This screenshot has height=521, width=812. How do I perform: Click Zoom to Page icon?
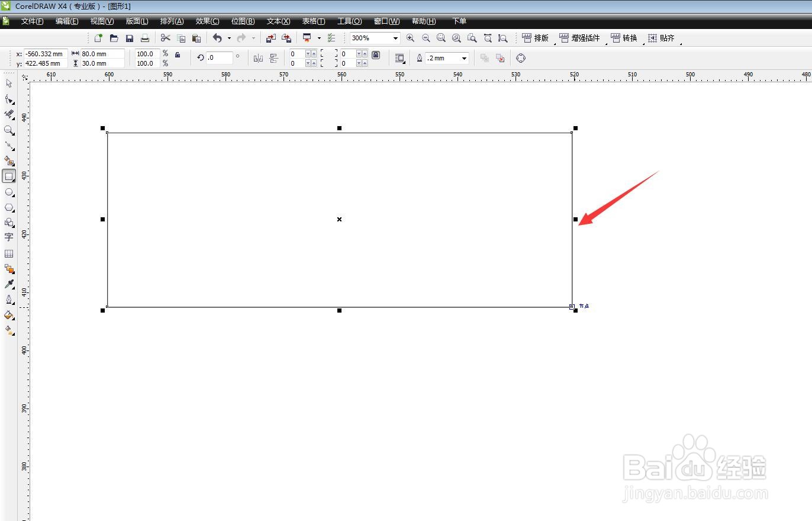(472, 38)
